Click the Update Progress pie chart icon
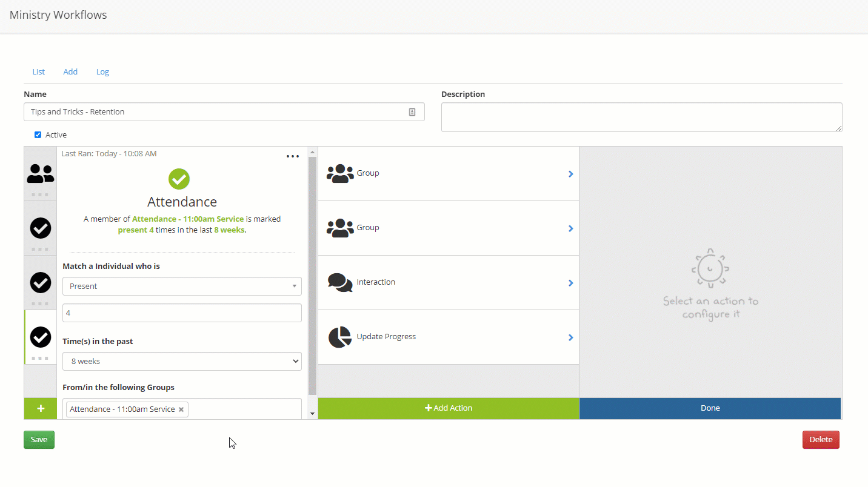This screenshot has width=868, height=487. click(339, 337)
